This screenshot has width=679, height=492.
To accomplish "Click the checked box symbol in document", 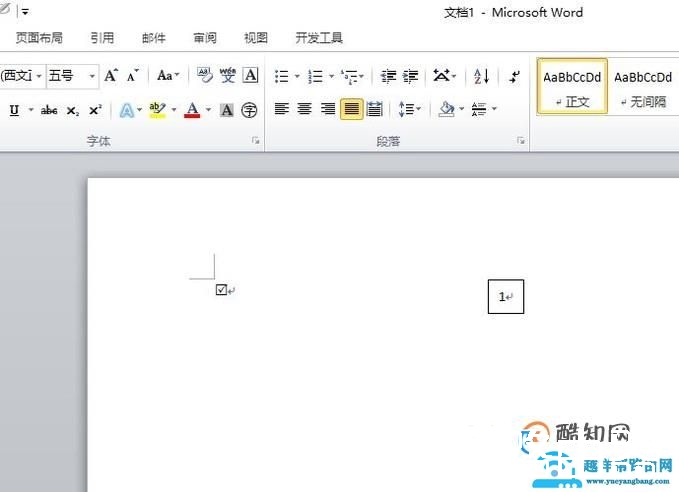I will pos(221,289).
